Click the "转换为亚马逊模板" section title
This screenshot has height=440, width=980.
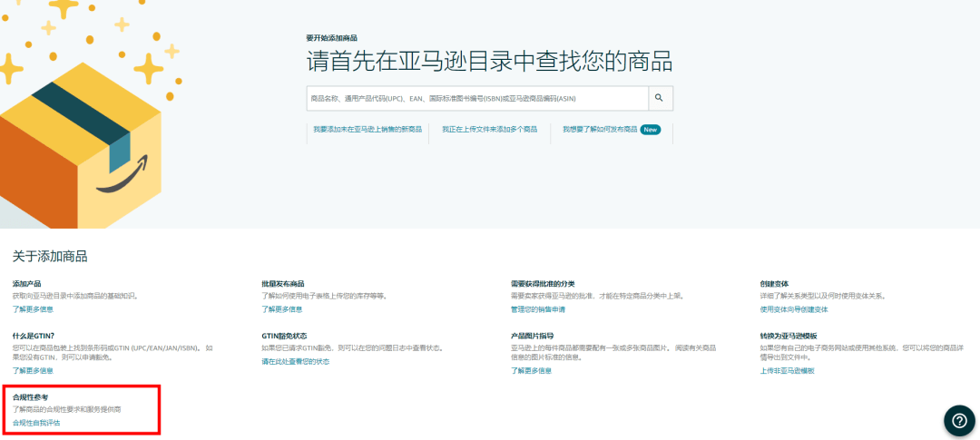click(x=789, y=336)
